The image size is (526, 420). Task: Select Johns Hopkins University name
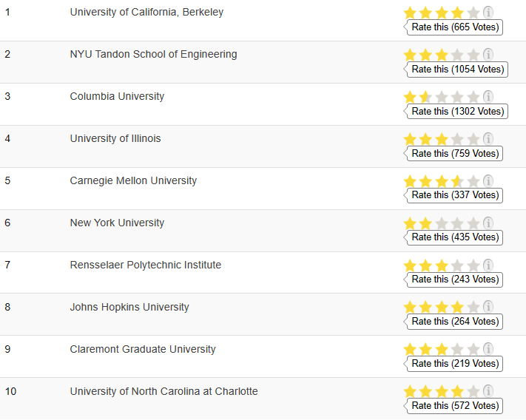(129, 307)
